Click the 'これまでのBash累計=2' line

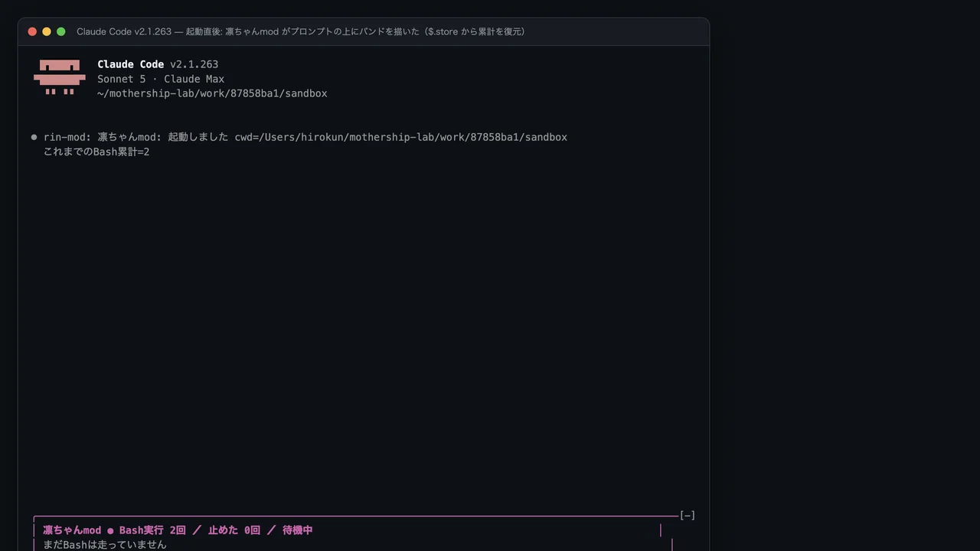(96, 152)
